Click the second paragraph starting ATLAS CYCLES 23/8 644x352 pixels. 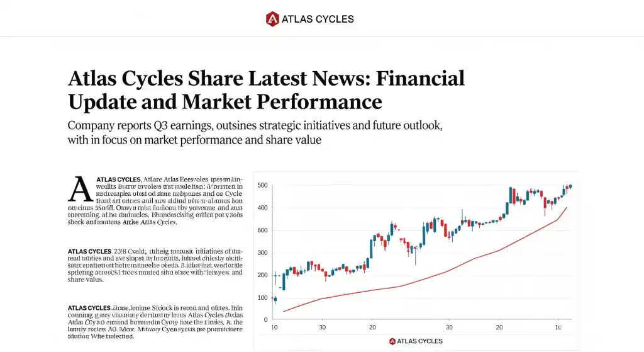coord(155,265)
